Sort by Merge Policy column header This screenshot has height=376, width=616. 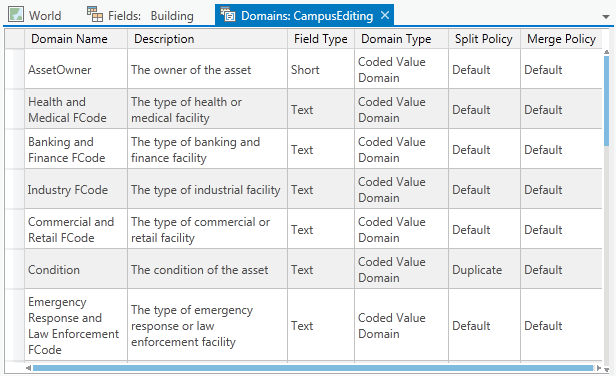[561, 39]
